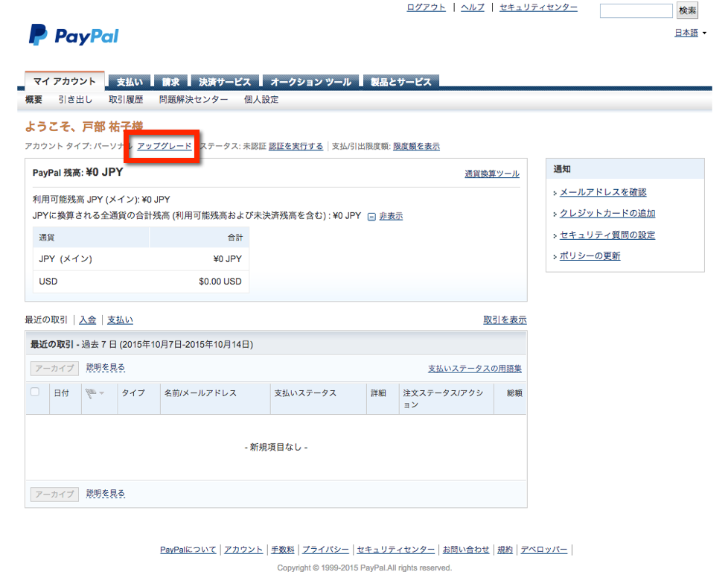
Task: Open 取引を表示 link
Action: (505, 320)
